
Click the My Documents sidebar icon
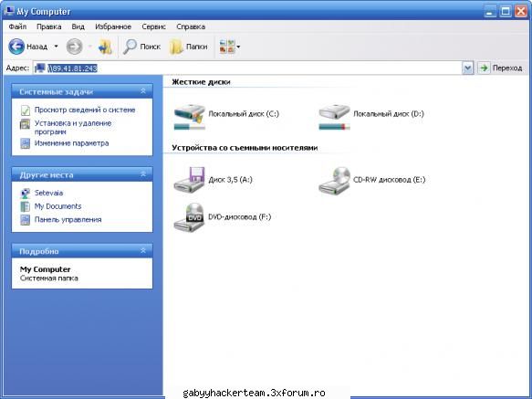point(26,206)
